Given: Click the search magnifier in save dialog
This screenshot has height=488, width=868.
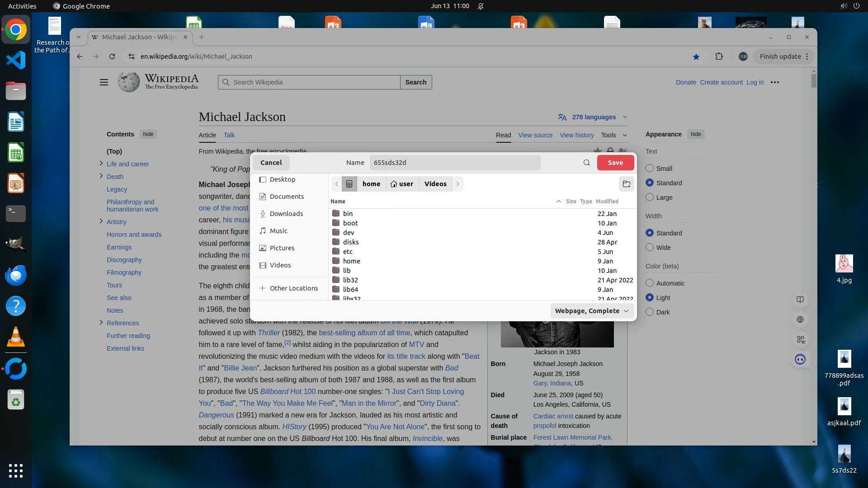Looking at the screenshot, I should pyautogui.click(x=586, y=163).
